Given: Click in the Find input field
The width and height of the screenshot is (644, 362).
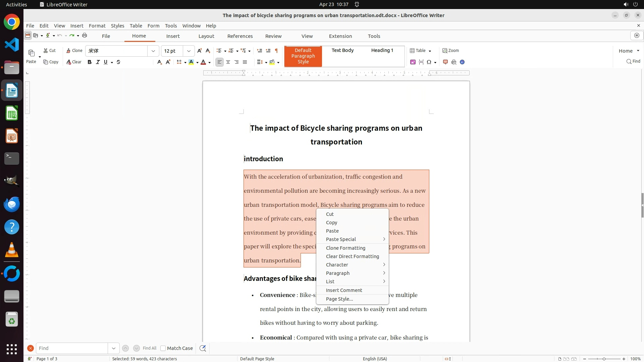Looking at the screenshot, I should click(72, 348).
